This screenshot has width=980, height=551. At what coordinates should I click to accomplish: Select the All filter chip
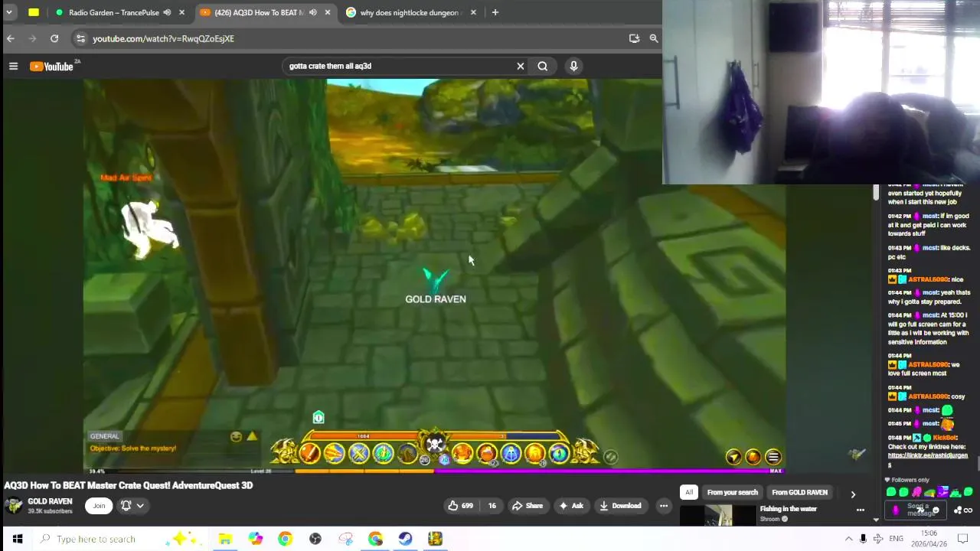tap(689, 492)
